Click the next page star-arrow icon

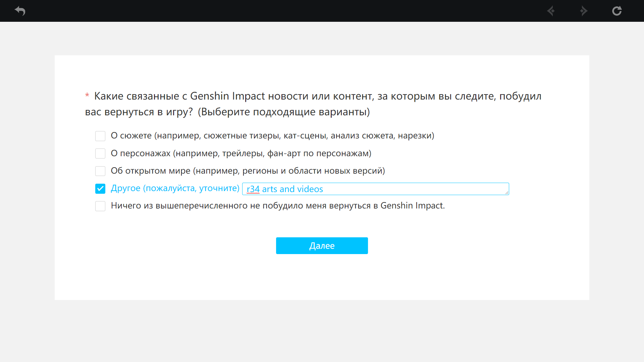pyautogui.click(x=584, y=11)
